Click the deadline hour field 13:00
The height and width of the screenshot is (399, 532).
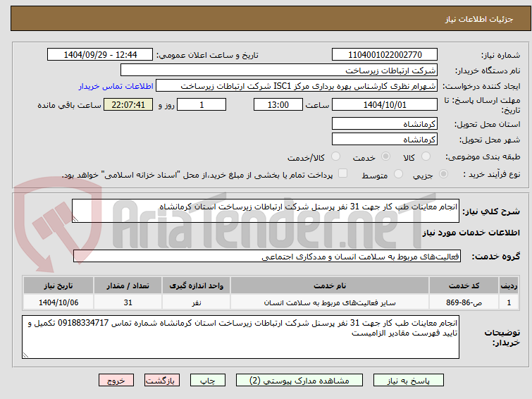click(278, 104)
